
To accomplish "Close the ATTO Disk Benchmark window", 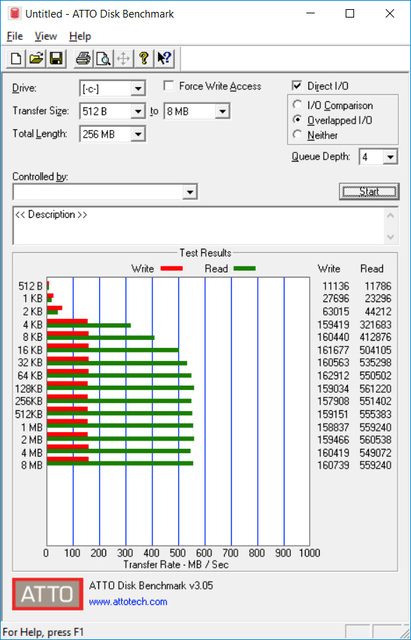I will (x=390, y=13).
